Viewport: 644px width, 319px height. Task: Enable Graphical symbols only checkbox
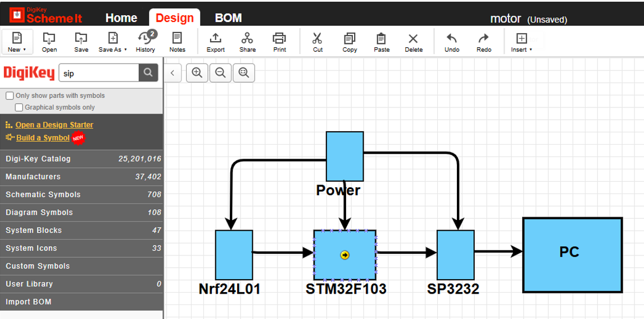pyautogui.click(x=19, y=107)
